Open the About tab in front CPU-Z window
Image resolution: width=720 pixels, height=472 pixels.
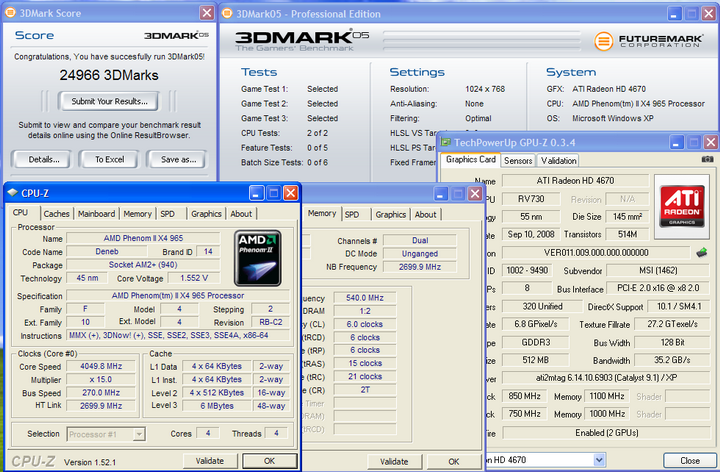pyautogui.click(x=241, y=214)
